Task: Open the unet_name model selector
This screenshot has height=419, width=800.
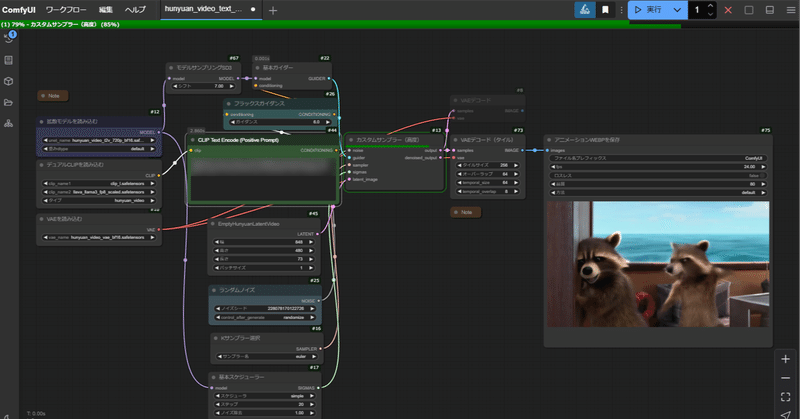Action: (x=99, y=141)
